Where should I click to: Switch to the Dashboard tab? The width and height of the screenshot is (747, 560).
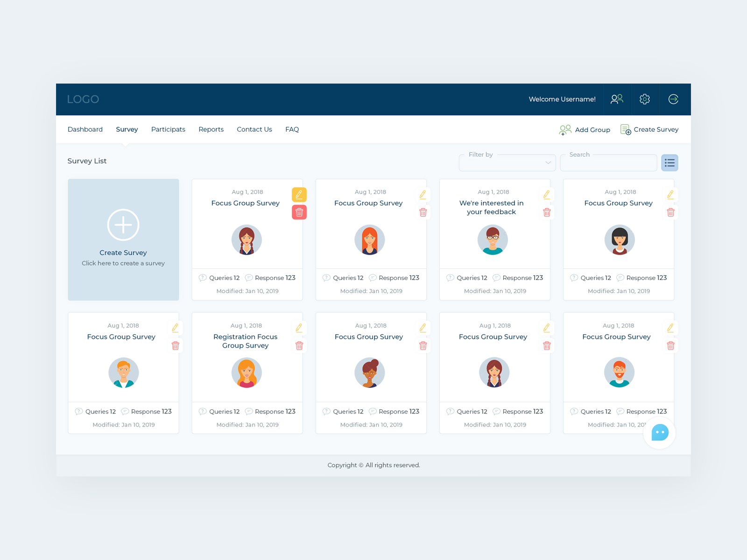(x=85, y=129)
